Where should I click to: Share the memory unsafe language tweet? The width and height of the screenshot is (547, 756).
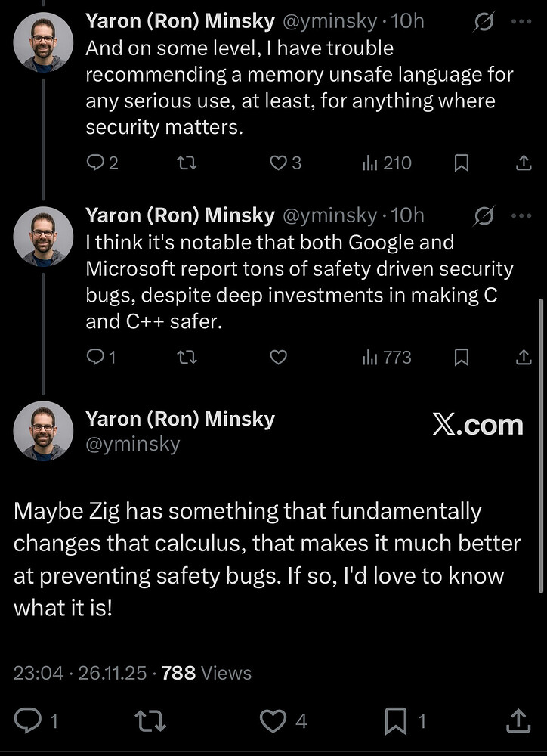point(523,163)
